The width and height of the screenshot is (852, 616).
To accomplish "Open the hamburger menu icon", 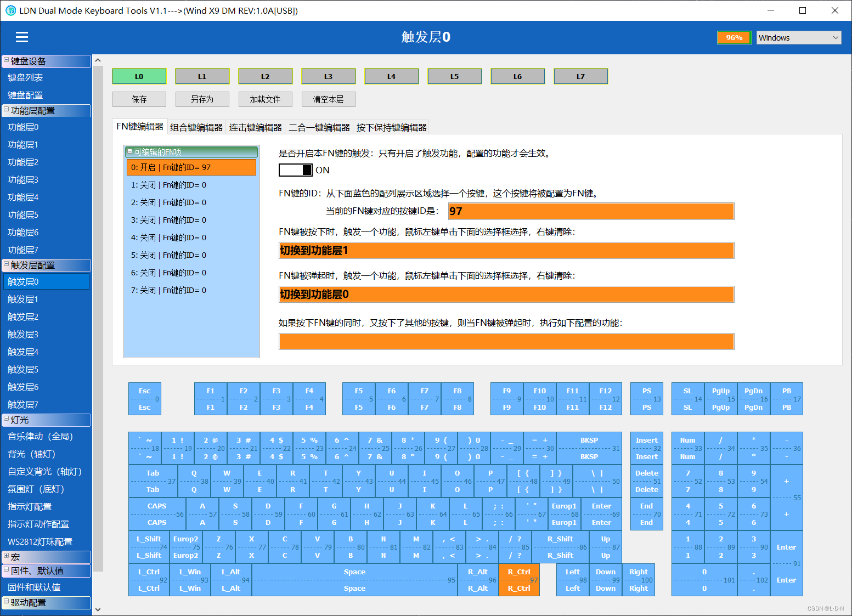I will (x=22, y=37).
